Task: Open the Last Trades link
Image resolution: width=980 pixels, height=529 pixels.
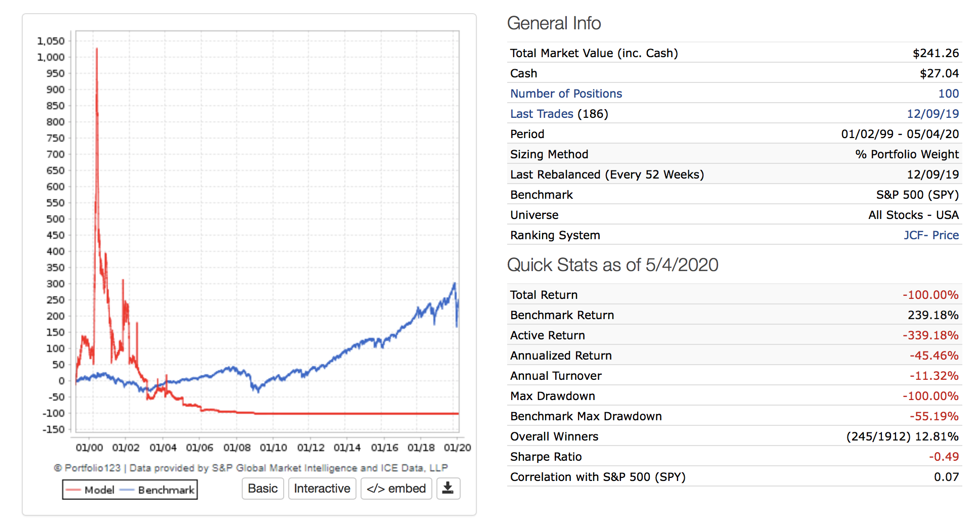Action: (542, 114)
